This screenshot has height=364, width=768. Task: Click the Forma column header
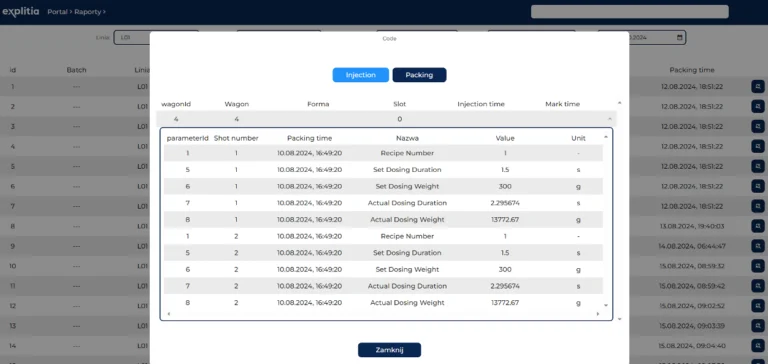[x=318, y=104]
